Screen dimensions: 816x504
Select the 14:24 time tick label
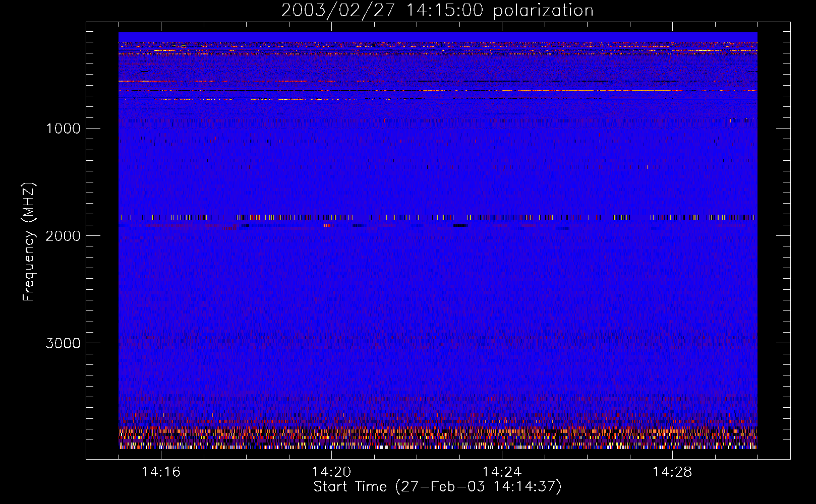tap(502, 472)
